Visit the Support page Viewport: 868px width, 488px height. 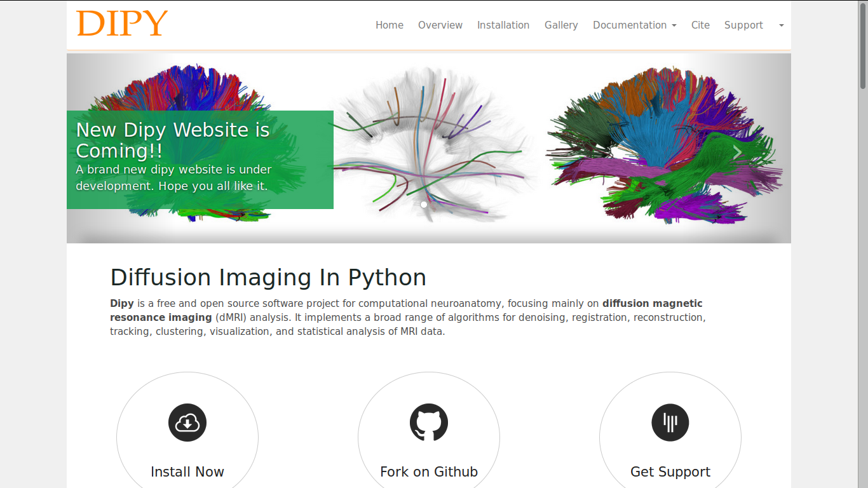743,25
